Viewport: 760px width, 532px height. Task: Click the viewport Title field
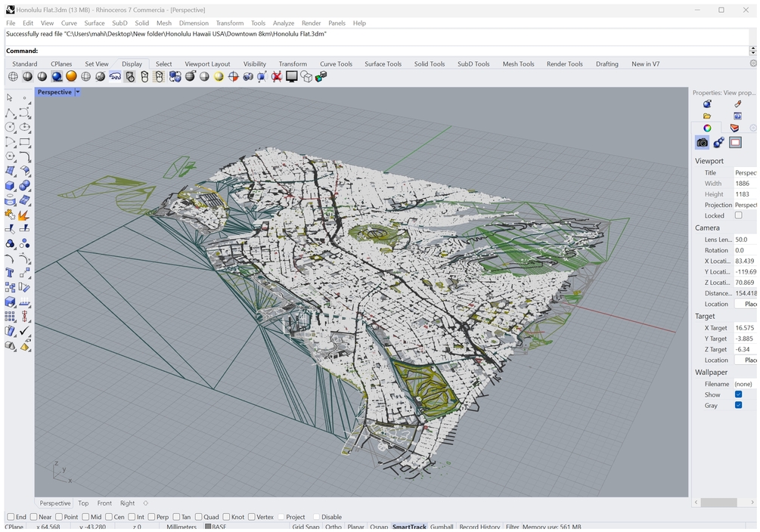[746, 172]
